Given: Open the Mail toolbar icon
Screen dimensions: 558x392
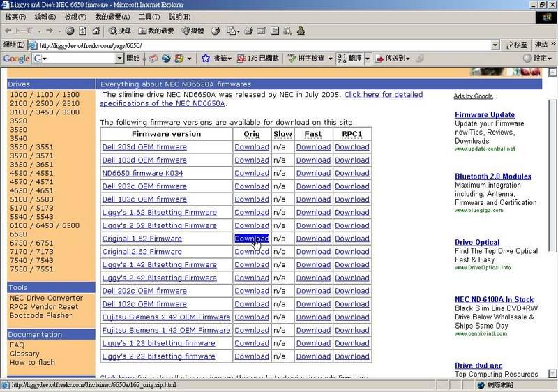Looking at the screenshot, I should click(x=233, y=31).
